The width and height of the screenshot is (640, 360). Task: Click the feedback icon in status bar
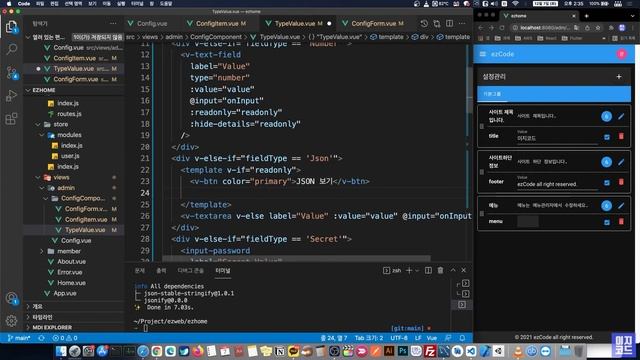pyautogui.click(x=448, y=338)
